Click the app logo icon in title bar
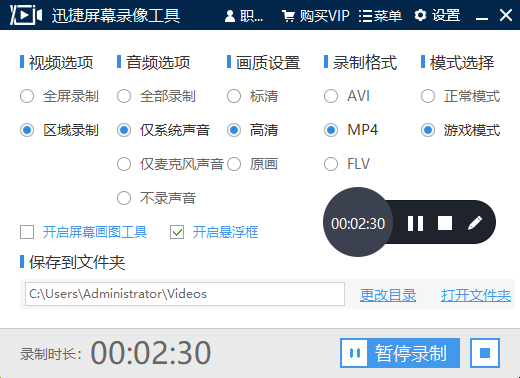The width and height of the screenshot is (520, 378). pyautogui.click(x=26, y=15)
